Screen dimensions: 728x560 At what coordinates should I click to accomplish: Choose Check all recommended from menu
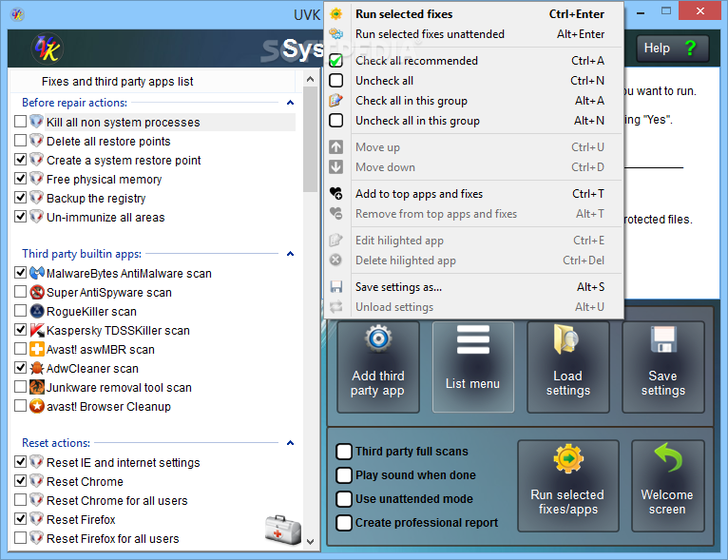click(473, 60)
